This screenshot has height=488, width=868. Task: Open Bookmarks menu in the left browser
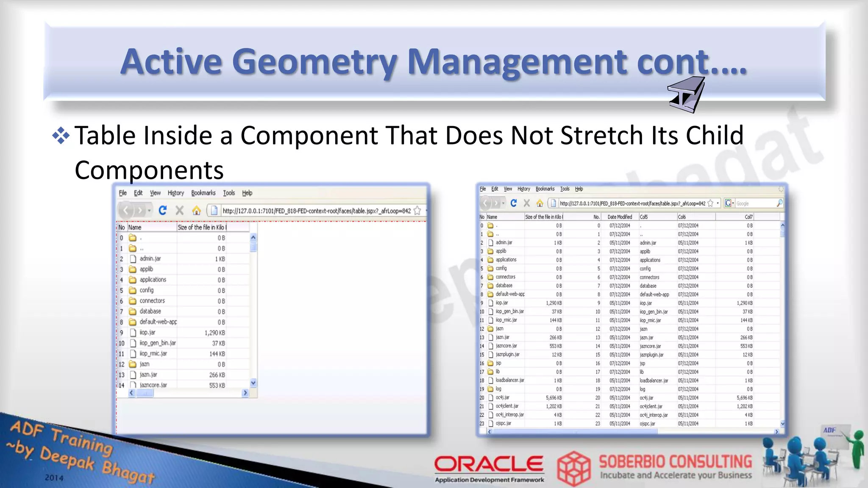click(203, 193)
